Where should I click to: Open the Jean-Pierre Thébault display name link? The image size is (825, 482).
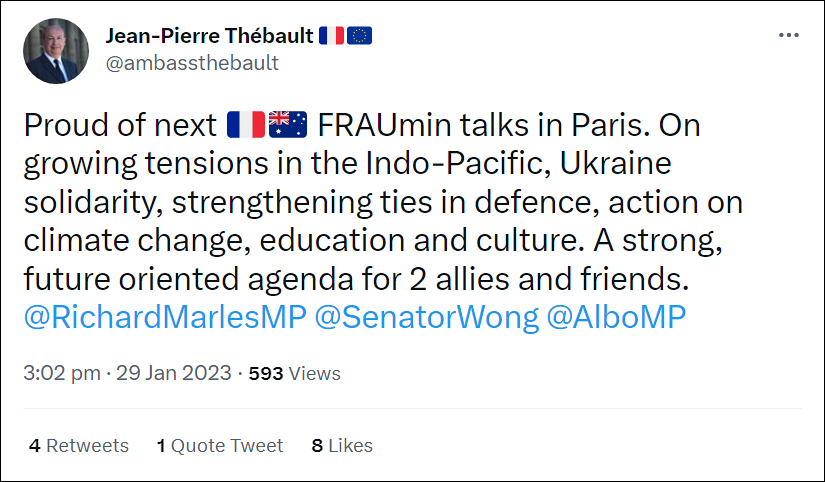coord(209,36)
